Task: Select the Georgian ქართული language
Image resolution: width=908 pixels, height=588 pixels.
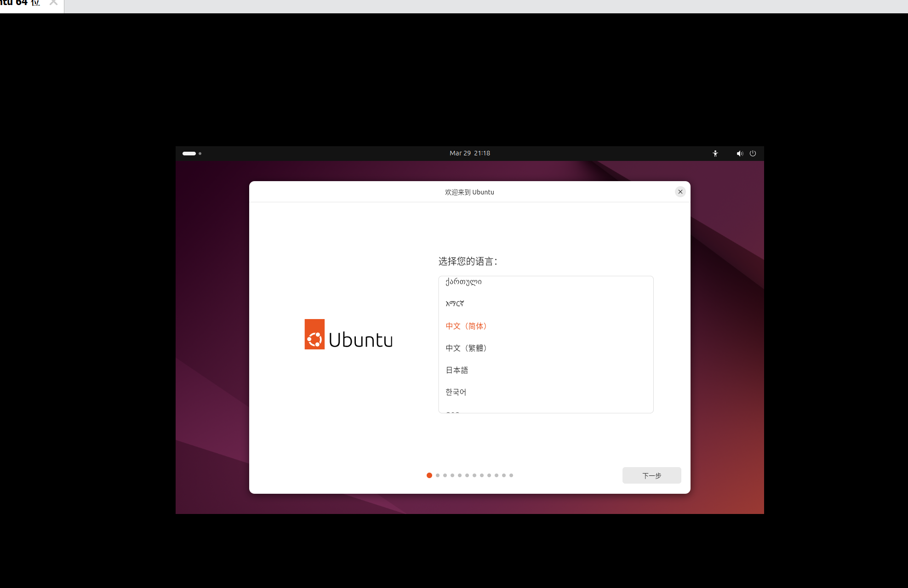Action: click(463, 282)
